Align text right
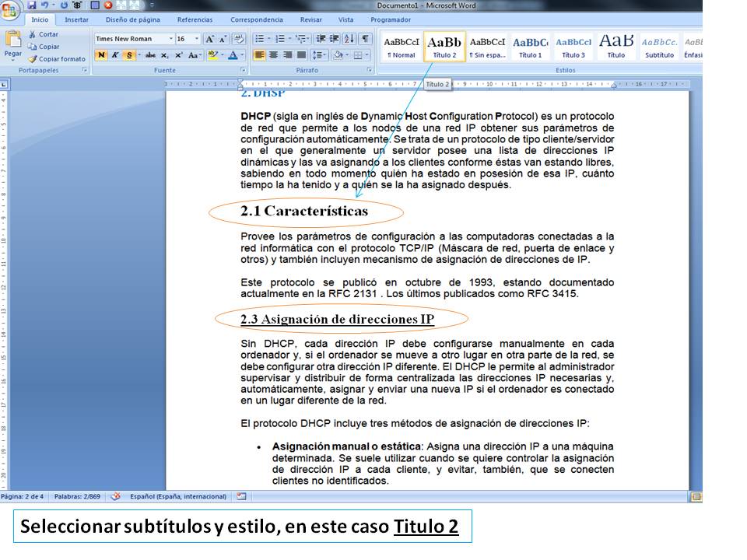The width and height of the screenshot is (747, 560). pos(287,55)
